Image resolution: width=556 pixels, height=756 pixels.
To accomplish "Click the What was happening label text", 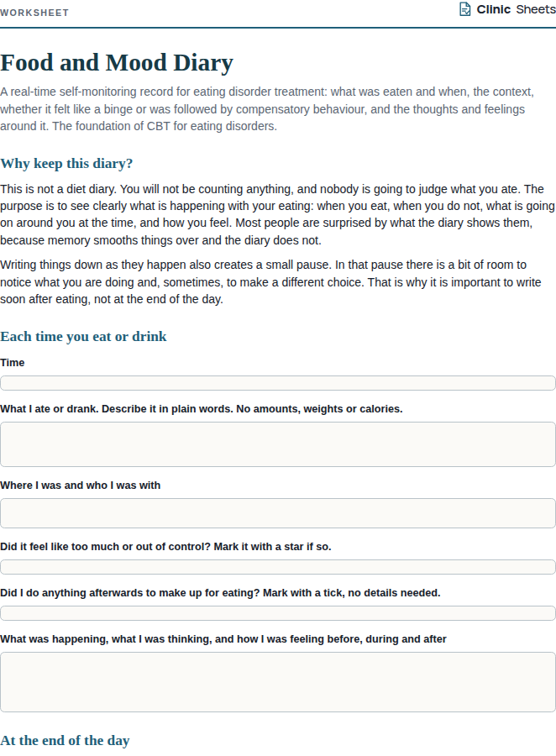I will pos(223,639).
